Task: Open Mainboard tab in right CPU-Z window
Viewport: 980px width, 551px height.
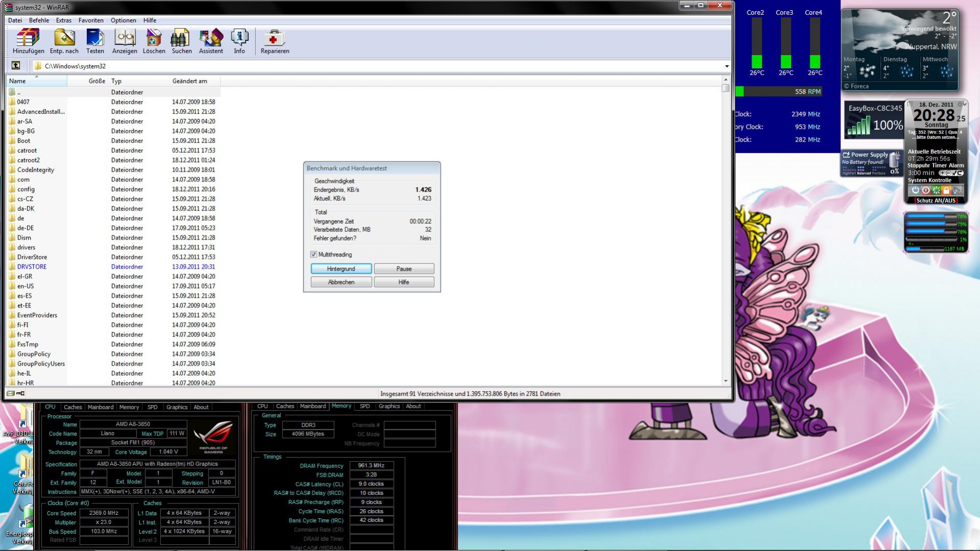Action: tap(313, 406)
